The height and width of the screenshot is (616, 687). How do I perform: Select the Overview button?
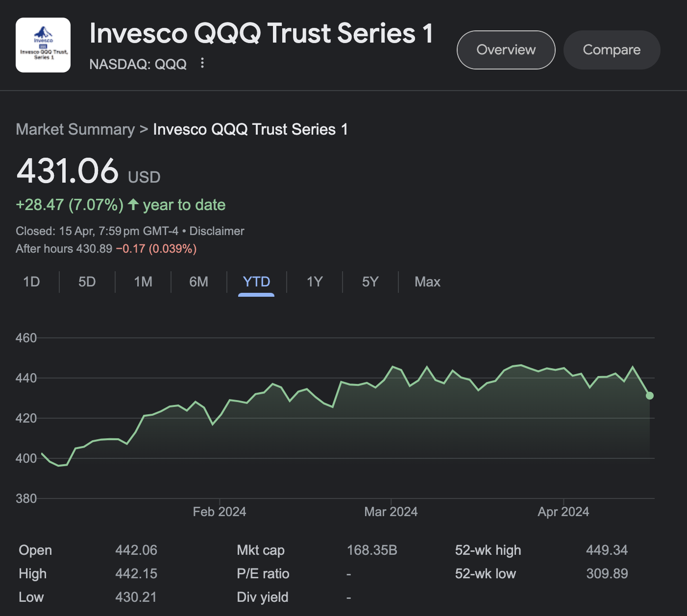tap(506, 50)
